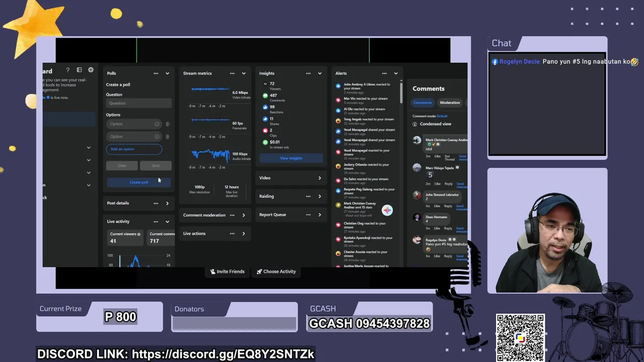Image resolution: width=644 pixels, height=362 pixels.
Task: Open the Live actions three-dot menu
Action: [x=232, y=233]
